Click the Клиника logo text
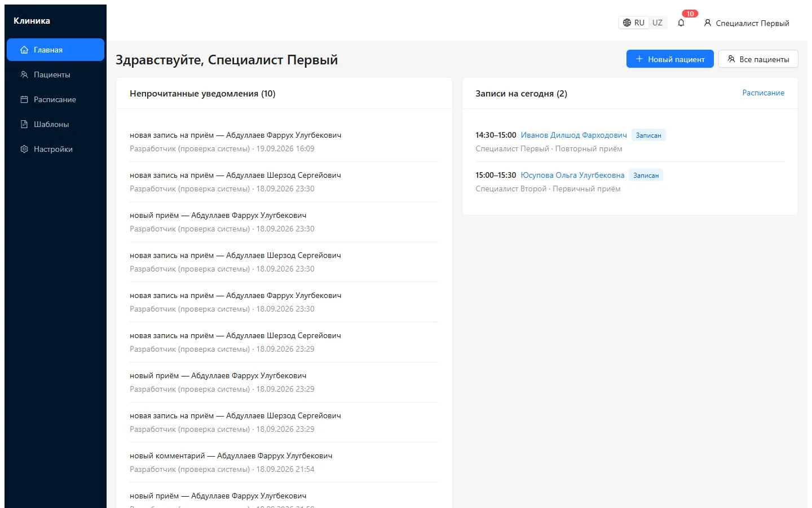 pos(32,21)
